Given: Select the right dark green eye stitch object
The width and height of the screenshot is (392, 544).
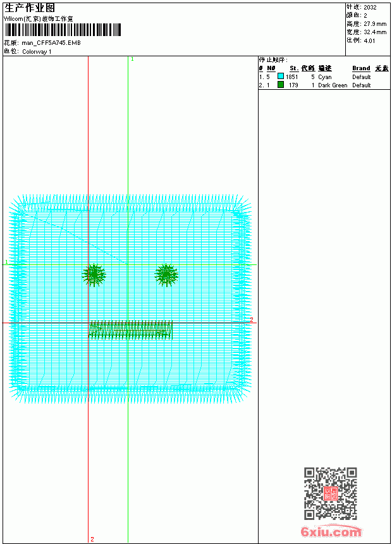Looking at the screenshot, I should [x=166, y=275].
